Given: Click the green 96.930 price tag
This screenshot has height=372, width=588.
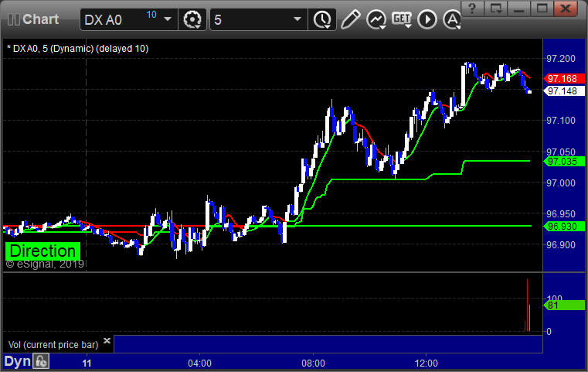Looking at the screenshot, I should (561, 227).
